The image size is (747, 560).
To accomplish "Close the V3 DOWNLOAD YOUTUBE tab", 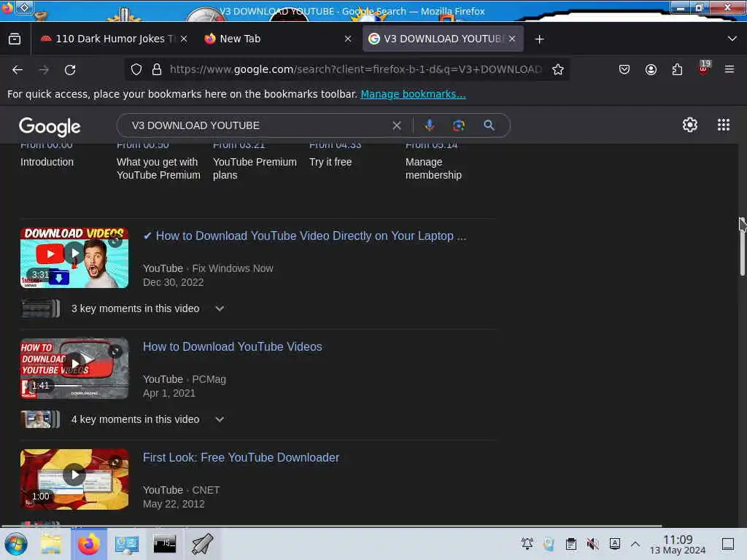I will [x=512, y=39].
